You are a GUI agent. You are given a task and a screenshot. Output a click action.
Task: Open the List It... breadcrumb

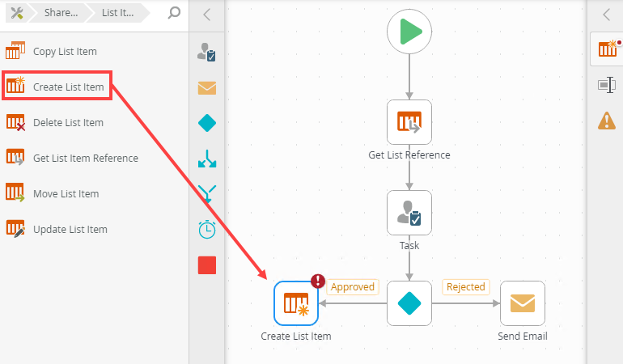click(x=117, y=13)
